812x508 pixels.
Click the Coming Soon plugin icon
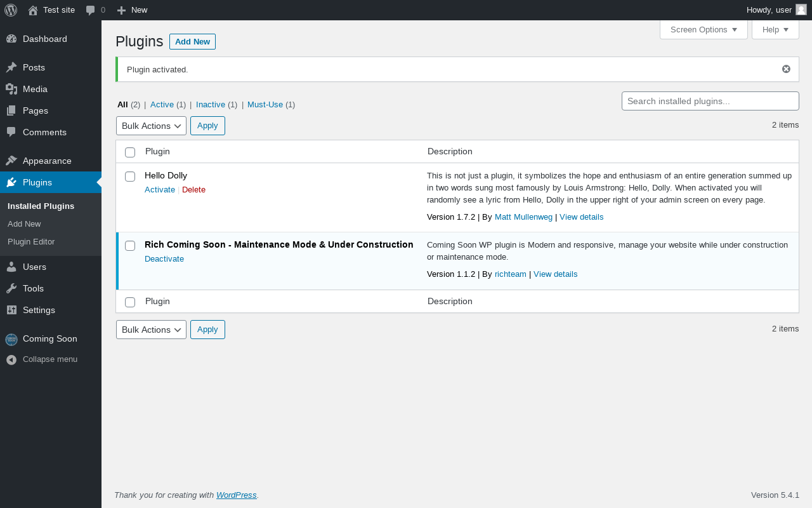(11, 339)
